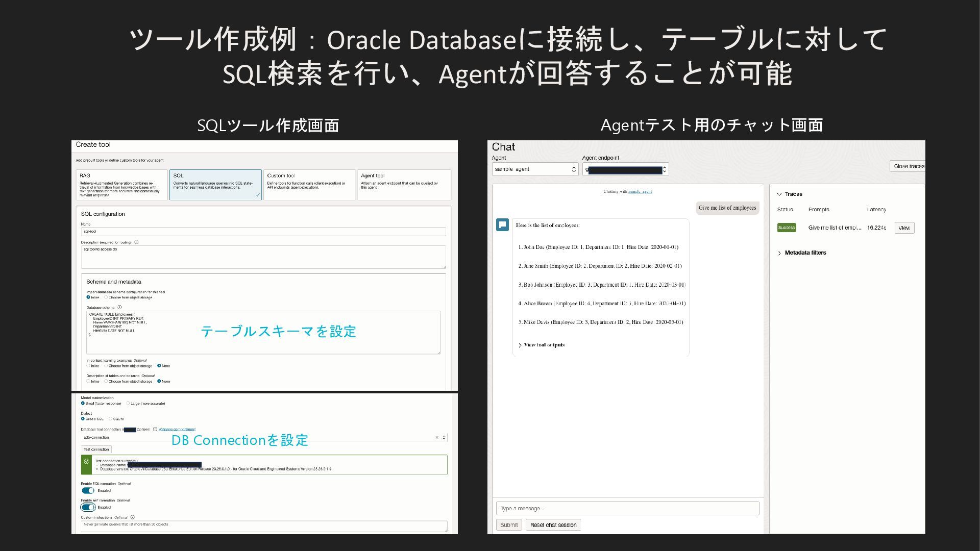Select Large model customization option
Viewport: 980px width, 551px height.
[128, 404]
